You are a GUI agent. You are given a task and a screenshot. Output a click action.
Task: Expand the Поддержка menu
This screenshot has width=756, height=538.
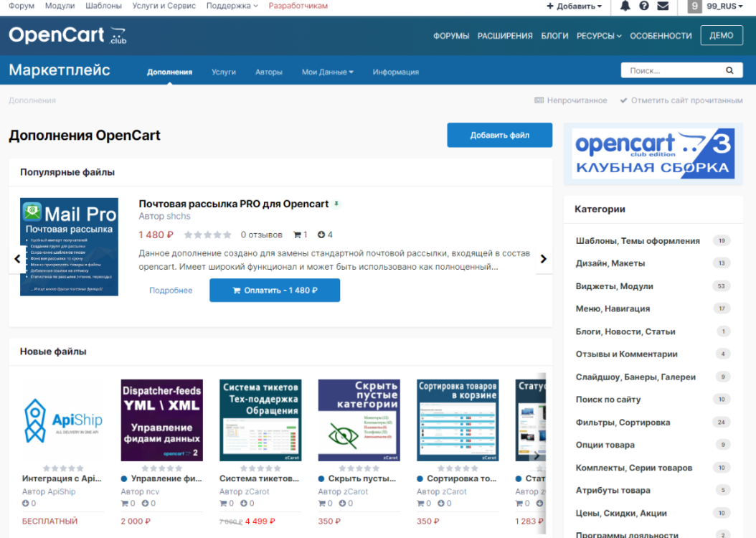point(232,6)
